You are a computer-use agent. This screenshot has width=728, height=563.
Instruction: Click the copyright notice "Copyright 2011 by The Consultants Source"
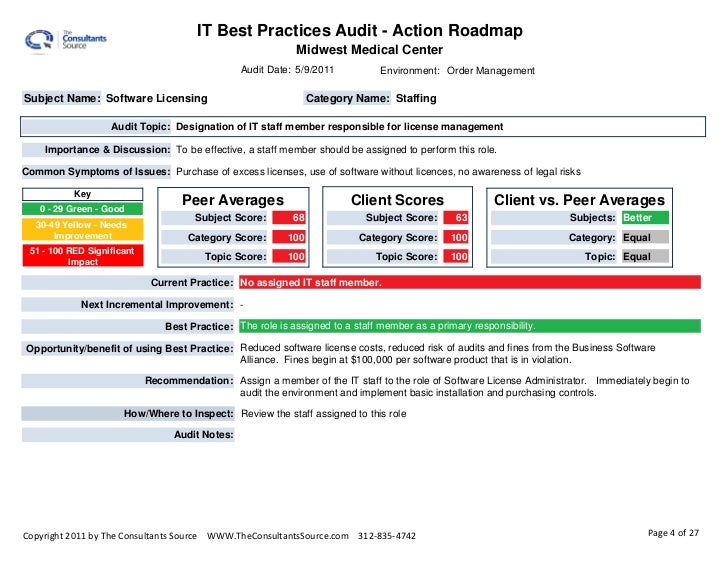110,536
